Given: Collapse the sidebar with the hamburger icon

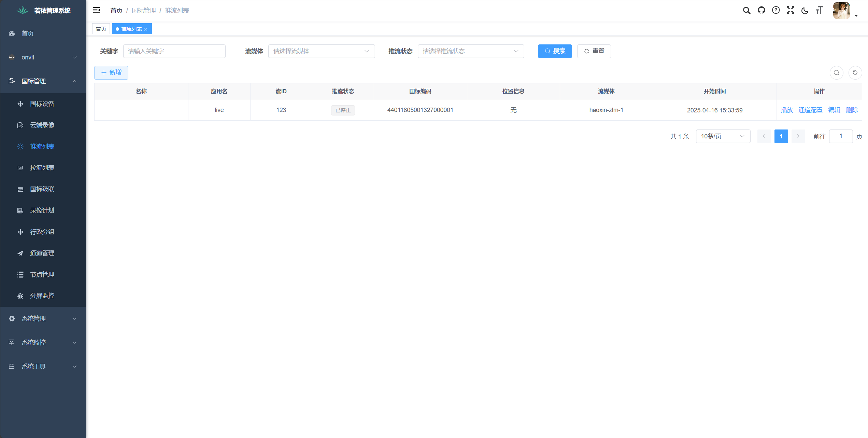Looking at the screenshot, I should [97, 10].
